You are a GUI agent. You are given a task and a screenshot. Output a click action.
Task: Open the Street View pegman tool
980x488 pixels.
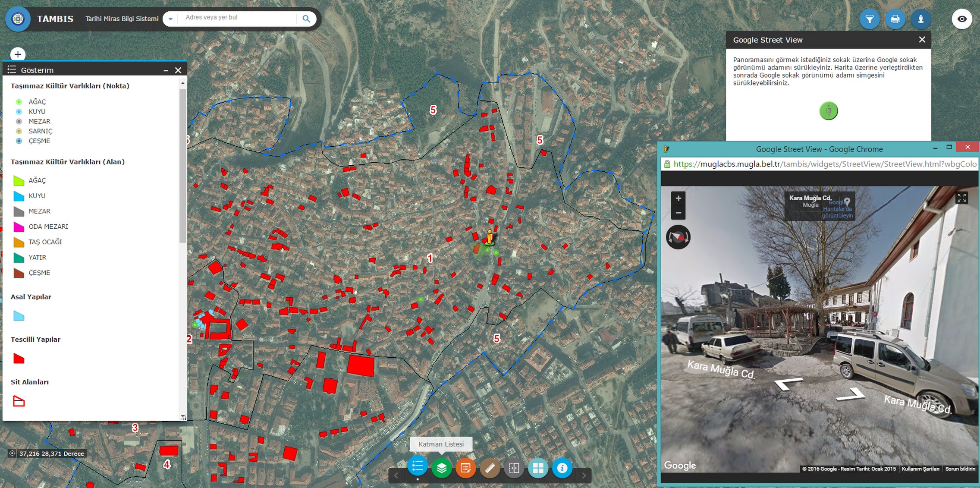point(920,19)
